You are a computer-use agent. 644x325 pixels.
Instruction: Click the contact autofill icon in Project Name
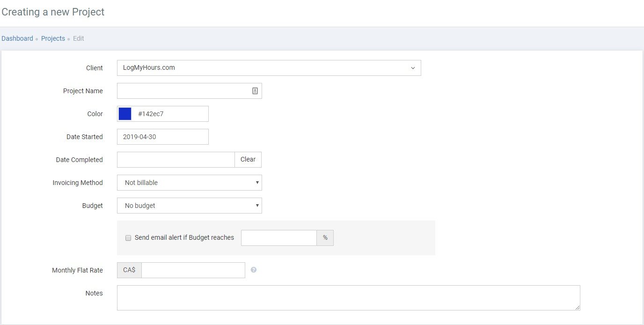(x=255, y=90)
